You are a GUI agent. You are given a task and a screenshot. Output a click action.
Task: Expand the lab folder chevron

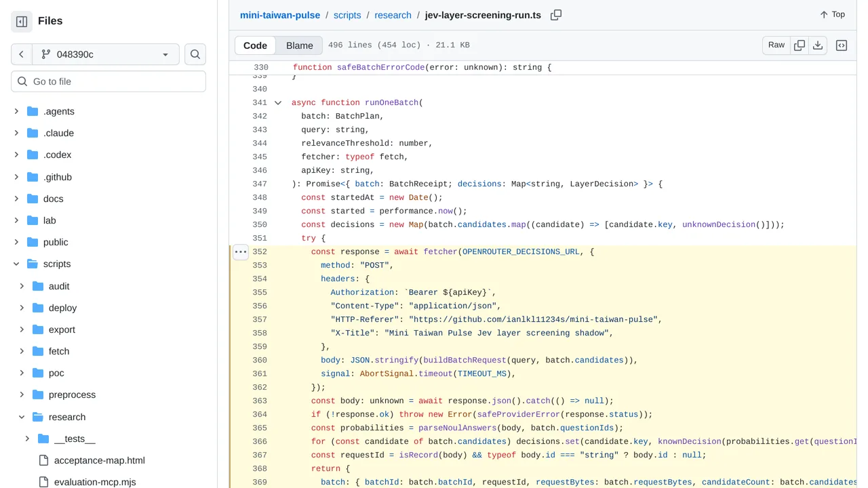(x=16, y=220)
